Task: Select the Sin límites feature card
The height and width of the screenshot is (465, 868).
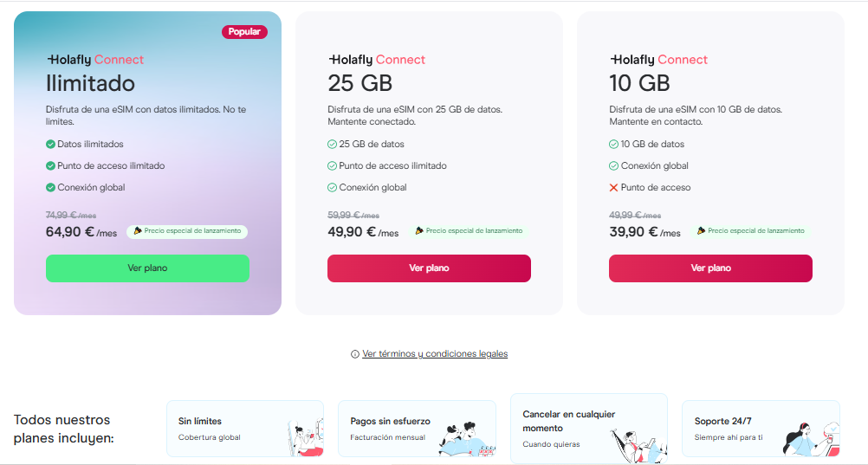Action: (244, 428)
